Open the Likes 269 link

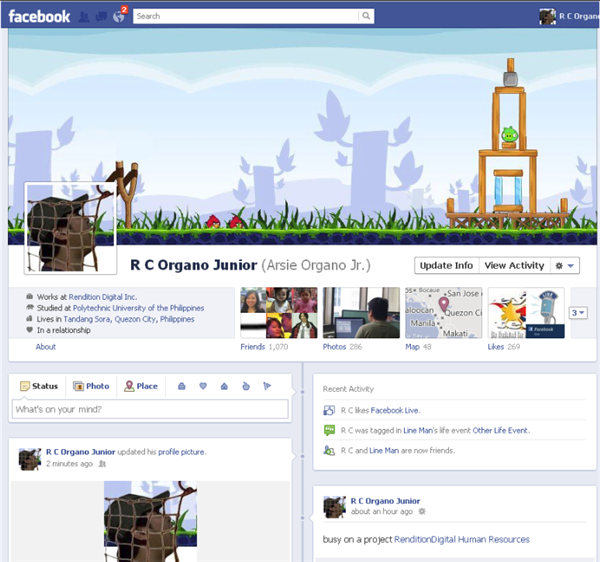point(504,347)
